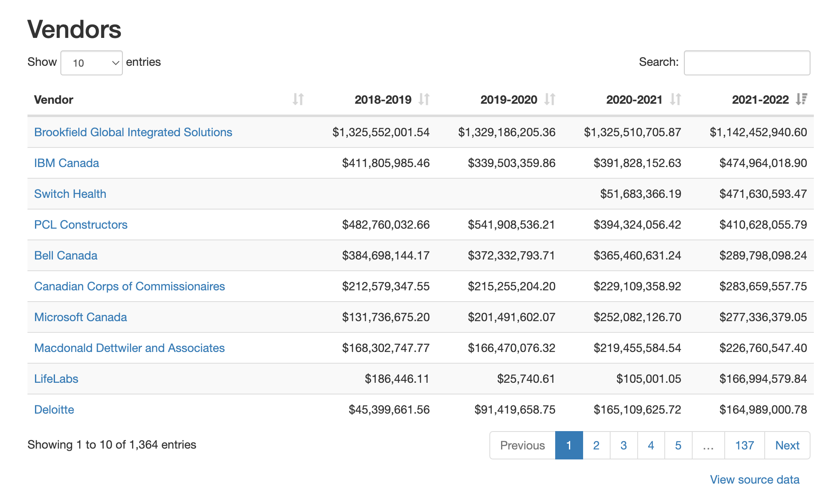Select Deloitte's $164,989,000.78 cell
Image resolution: width=838 pixels, height=504 pixels.
[x=763, y=409]
